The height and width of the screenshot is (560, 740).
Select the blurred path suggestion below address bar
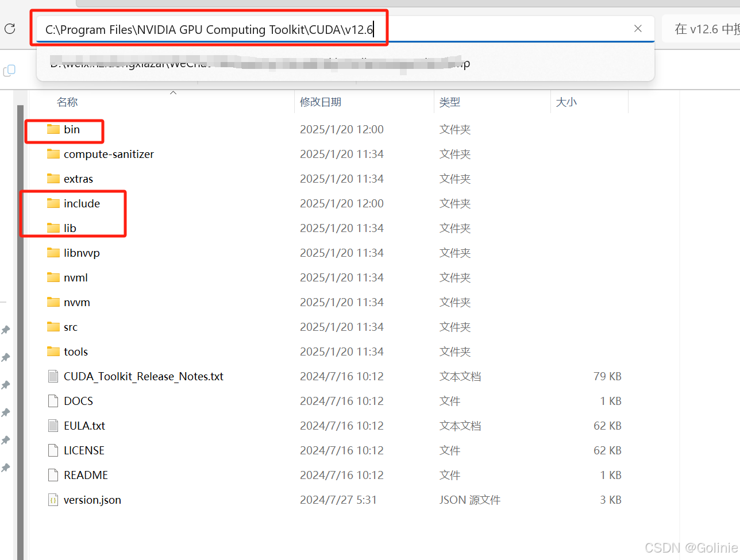coord(345,63)
